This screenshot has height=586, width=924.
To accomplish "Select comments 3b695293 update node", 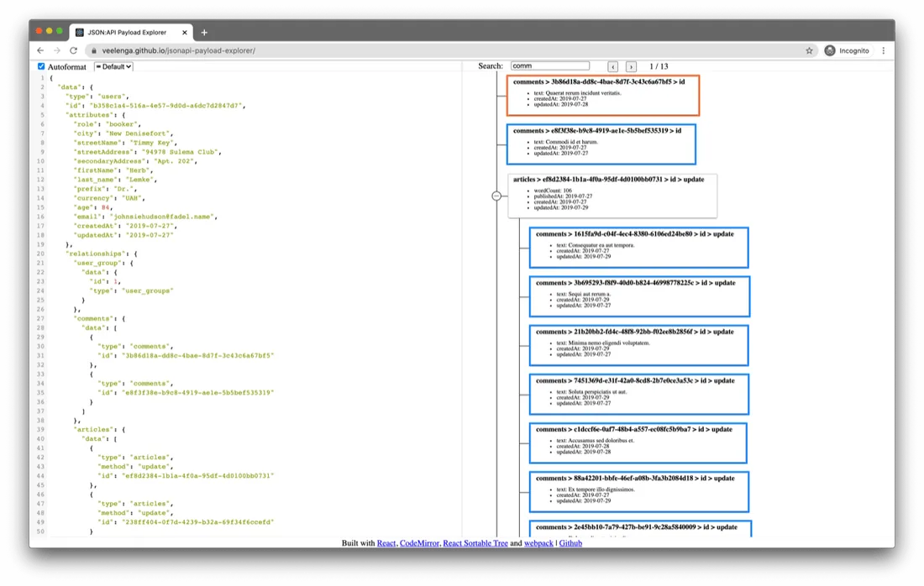I will [639, 296].
